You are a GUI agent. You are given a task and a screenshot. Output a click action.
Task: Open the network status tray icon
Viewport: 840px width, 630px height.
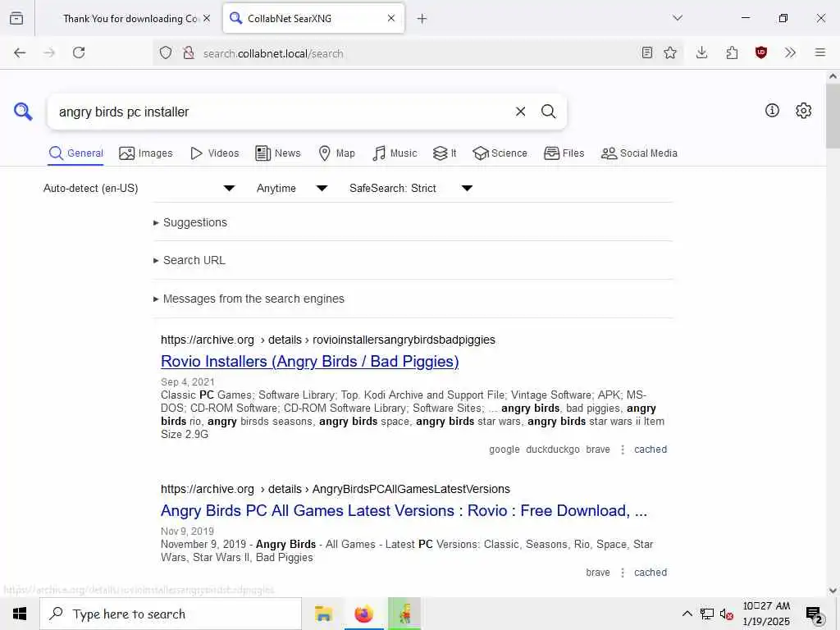(x=706, y=614)
